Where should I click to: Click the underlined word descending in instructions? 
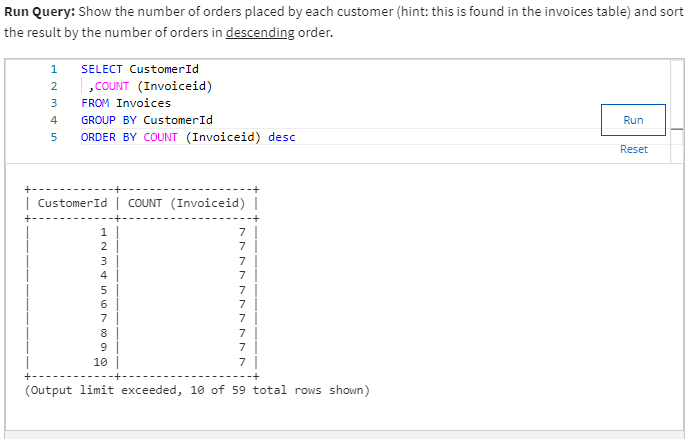260,32
